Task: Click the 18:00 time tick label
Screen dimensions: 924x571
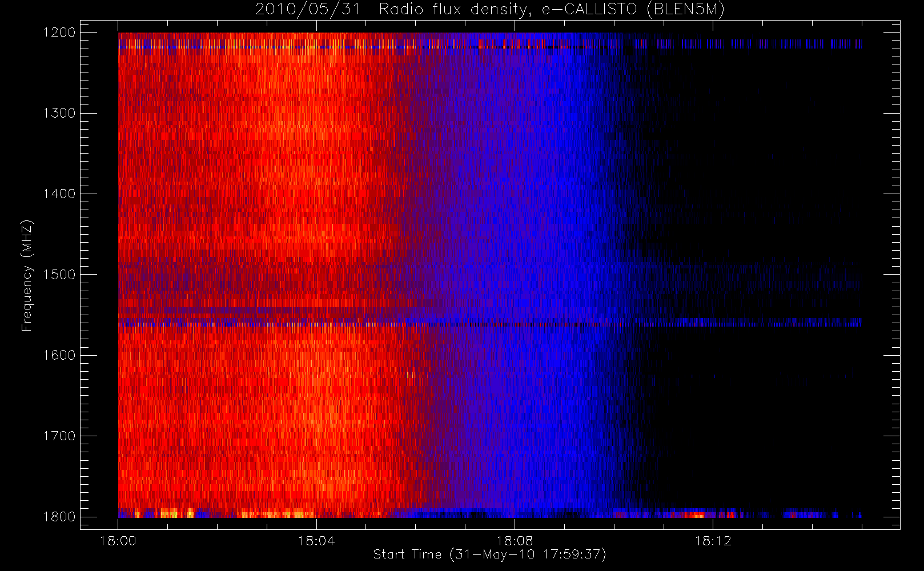Action: tap(118, 541)
